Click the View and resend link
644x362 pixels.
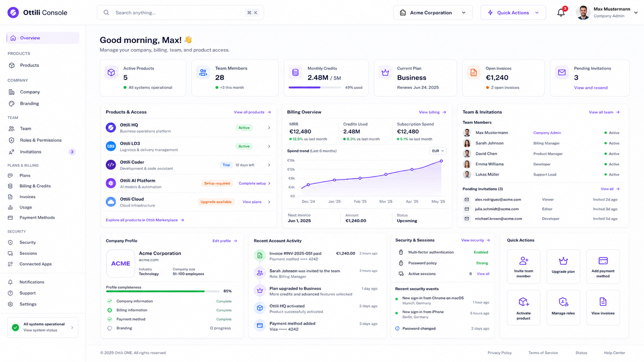590,88
